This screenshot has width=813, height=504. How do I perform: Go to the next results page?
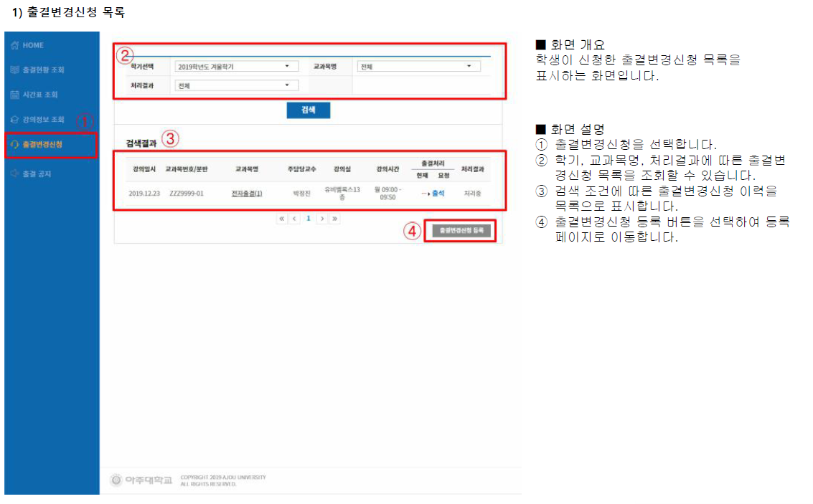[322, 218]
